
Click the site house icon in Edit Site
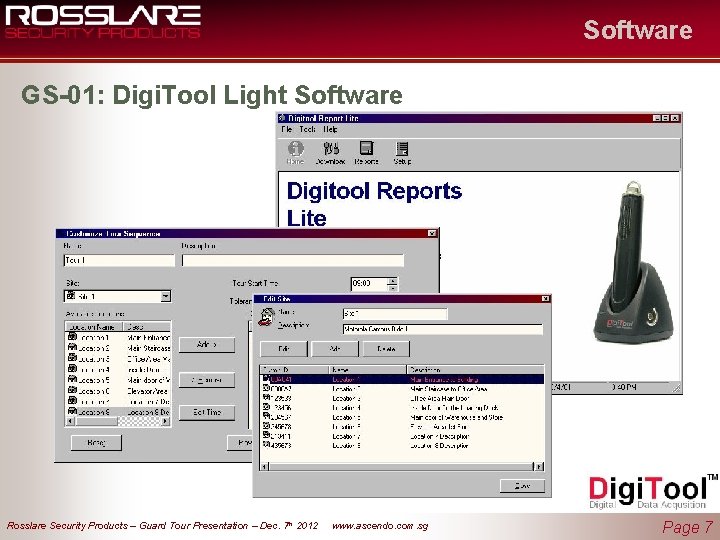(x=266, y=317)
